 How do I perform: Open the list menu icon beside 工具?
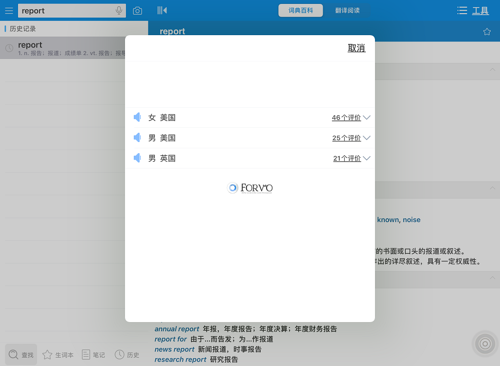click(462, 11)
